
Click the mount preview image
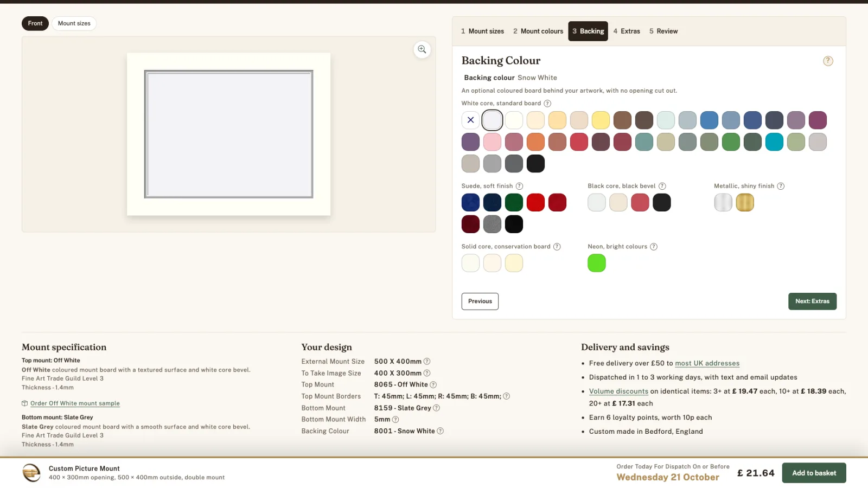(228, 134)
